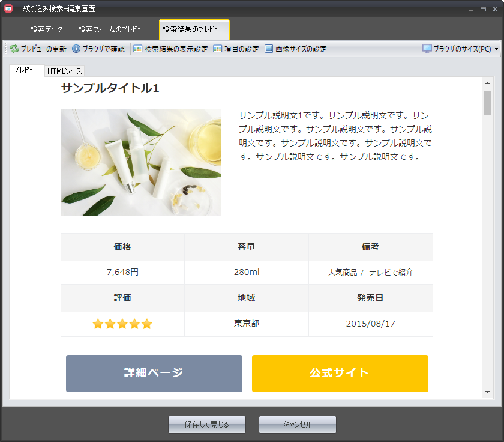
Task: Click the yellow 公式サイト button
Action: tap(340, 373)
